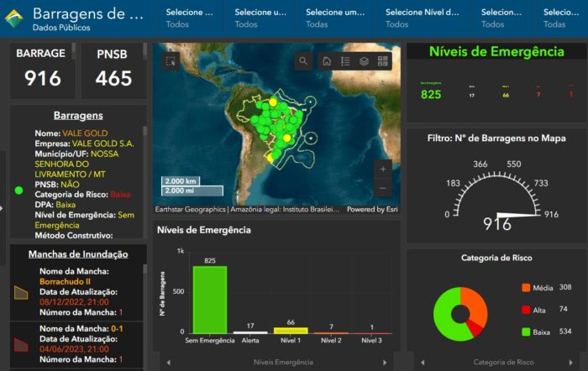Open the map layers icon
Screen dimensions: 588x371
tap(364, 61)
